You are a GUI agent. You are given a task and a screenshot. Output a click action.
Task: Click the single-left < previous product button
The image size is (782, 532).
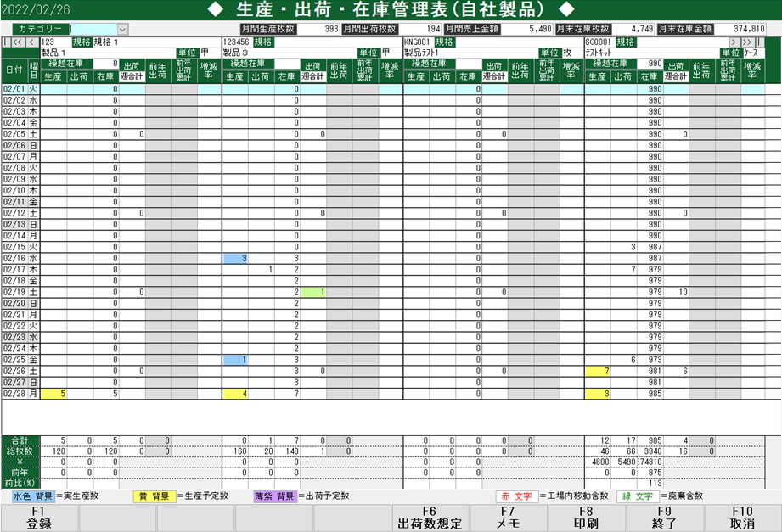pyautogui.click(x=31, y=42)
